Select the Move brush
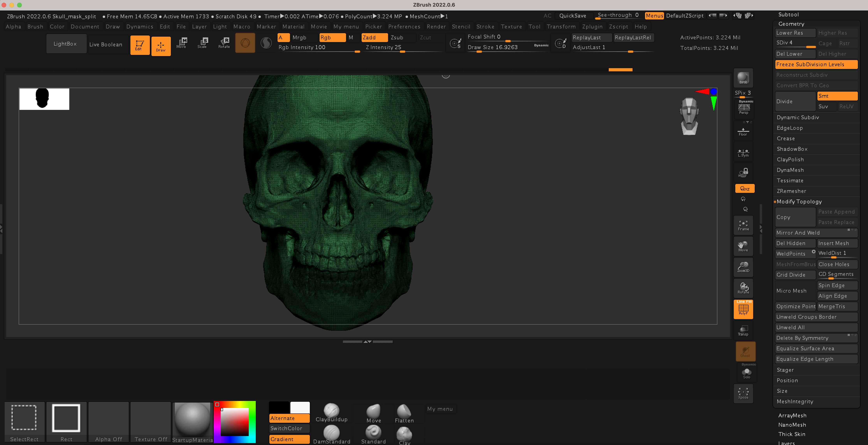This screenshot has height=445, width=868. [373, 413]
